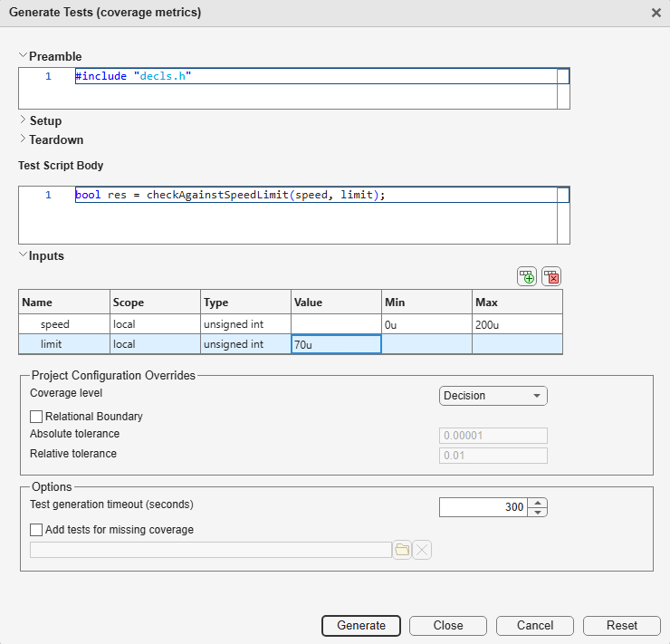
Task: Check Add tests for missing coverage
Action: 36,530
